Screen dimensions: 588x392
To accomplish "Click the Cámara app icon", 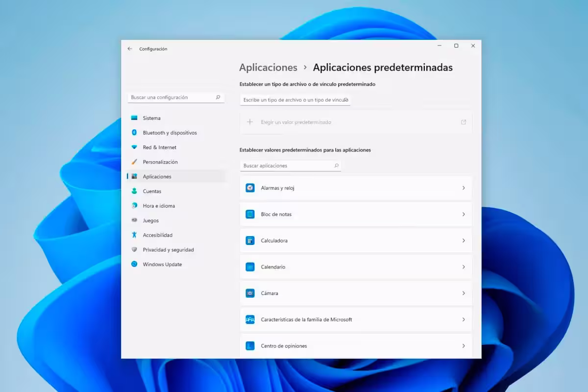I will click(x=250, y=294).
